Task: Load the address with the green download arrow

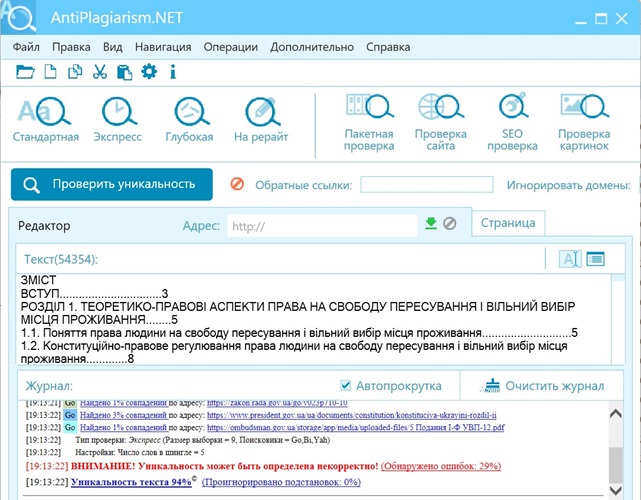Action: click(x=431, y=223)
